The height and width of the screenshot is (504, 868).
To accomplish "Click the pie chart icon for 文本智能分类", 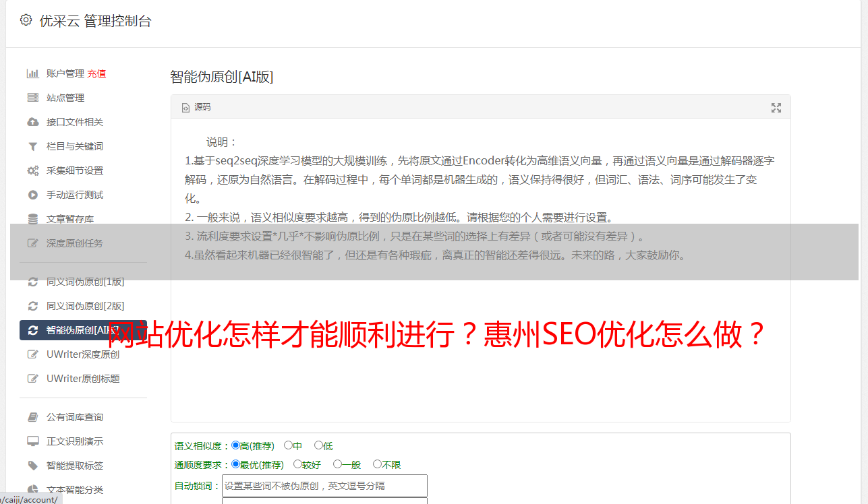I will [x=32, y=490].
